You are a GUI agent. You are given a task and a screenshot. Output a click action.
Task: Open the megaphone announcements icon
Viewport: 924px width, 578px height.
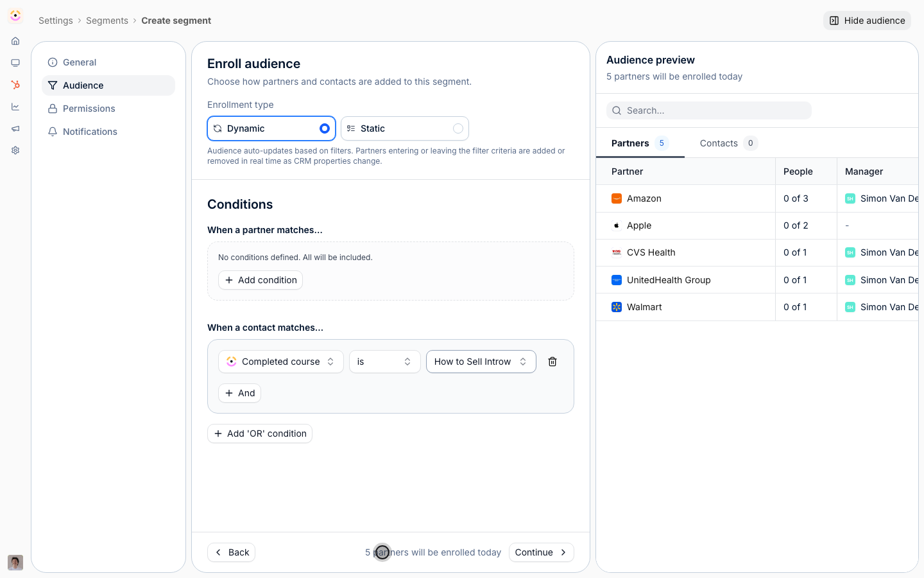pyautogui.click(x=15, y=128)
